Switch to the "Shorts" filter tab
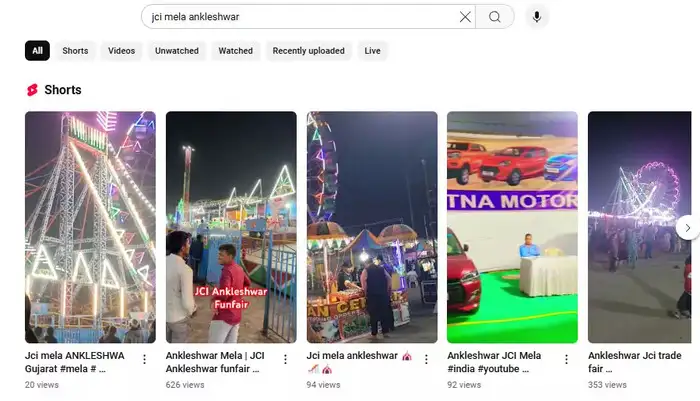 (75, 51)
